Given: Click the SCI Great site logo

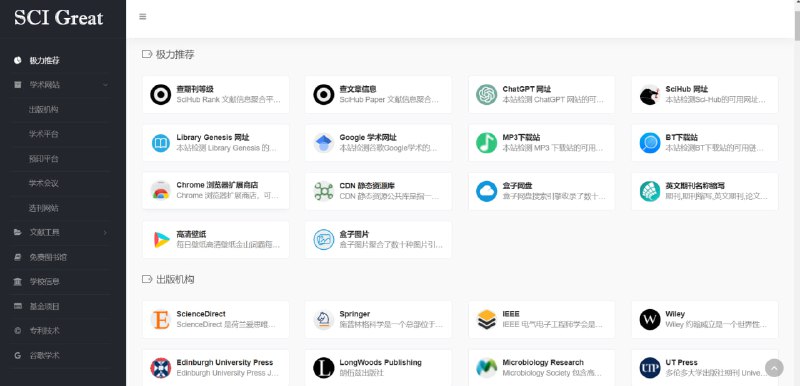Looking at the screenshot, I should click(x=59, y=18).
